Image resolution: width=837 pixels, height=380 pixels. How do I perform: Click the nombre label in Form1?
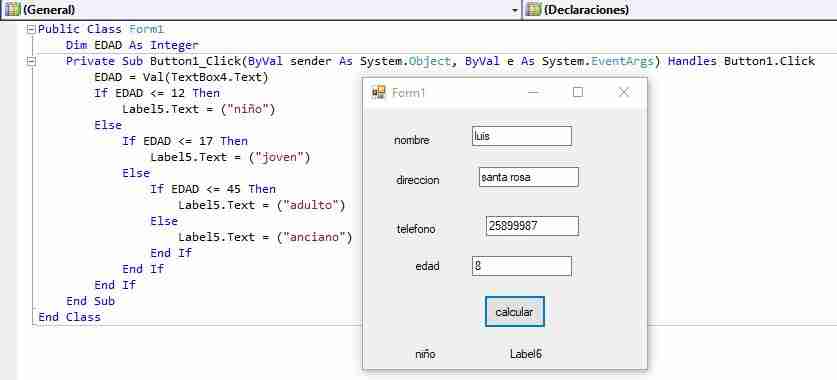[412, 140]
